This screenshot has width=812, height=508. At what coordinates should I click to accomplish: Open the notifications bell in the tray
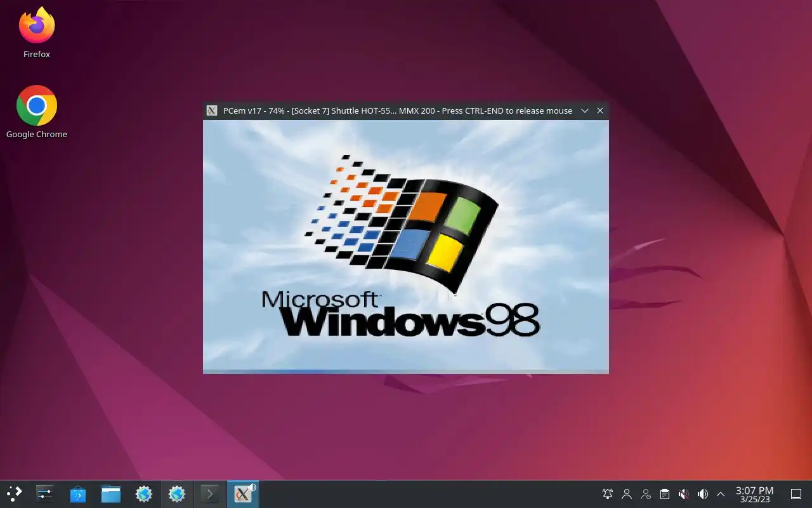[x=608, y=494]
